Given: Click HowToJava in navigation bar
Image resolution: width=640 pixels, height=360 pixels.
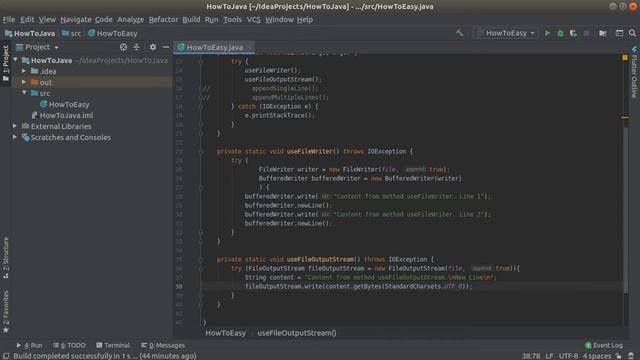Looking at the screenshot, I should pyautogui.click(x=30, y=33).
